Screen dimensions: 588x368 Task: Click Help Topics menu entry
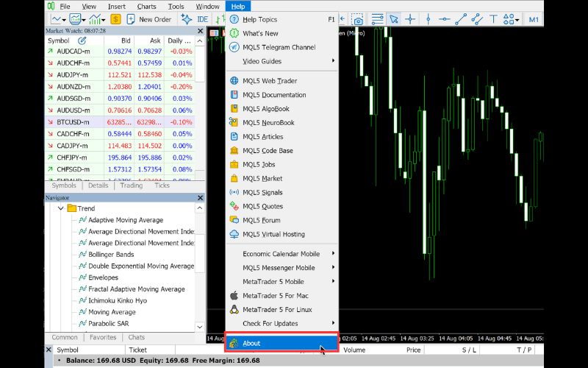coord(282,20)
